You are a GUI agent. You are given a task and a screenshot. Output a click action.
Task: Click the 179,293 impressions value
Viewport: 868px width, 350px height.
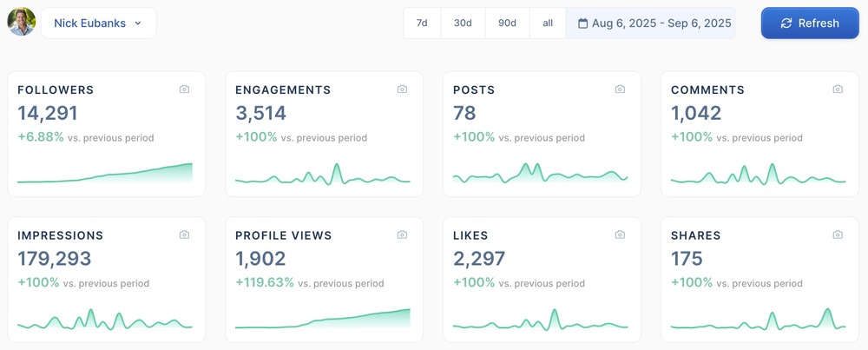[55, 259]
